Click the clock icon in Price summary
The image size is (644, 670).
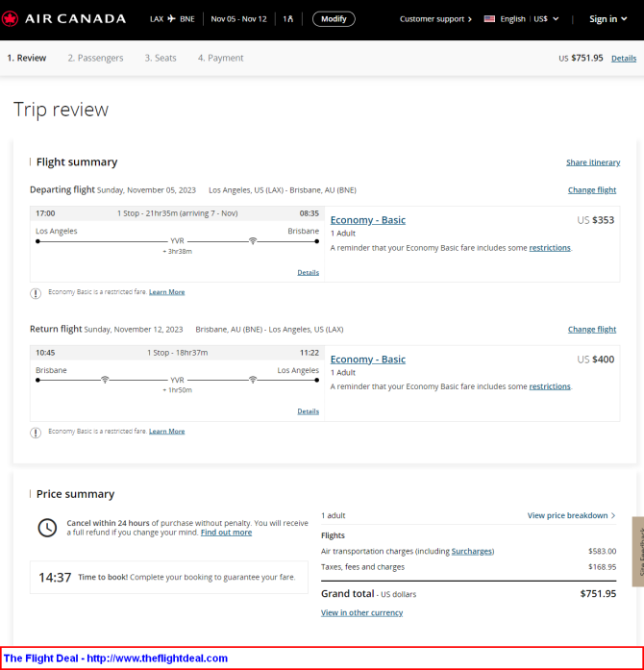pyautogui.click(x=47, y=528)
